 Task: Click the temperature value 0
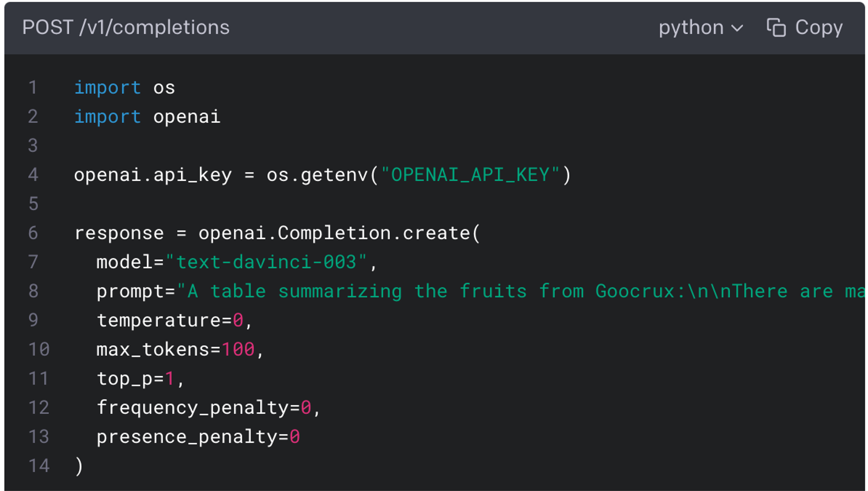click(238, 320)
